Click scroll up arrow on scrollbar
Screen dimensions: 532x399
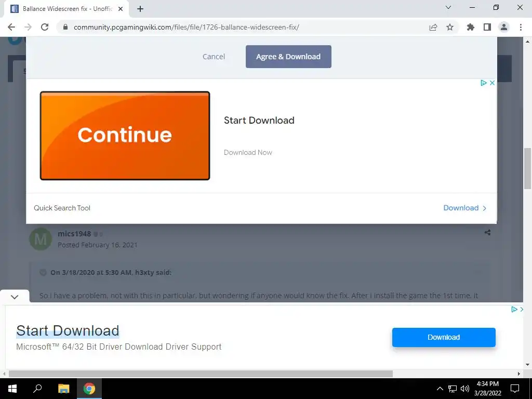527,42
